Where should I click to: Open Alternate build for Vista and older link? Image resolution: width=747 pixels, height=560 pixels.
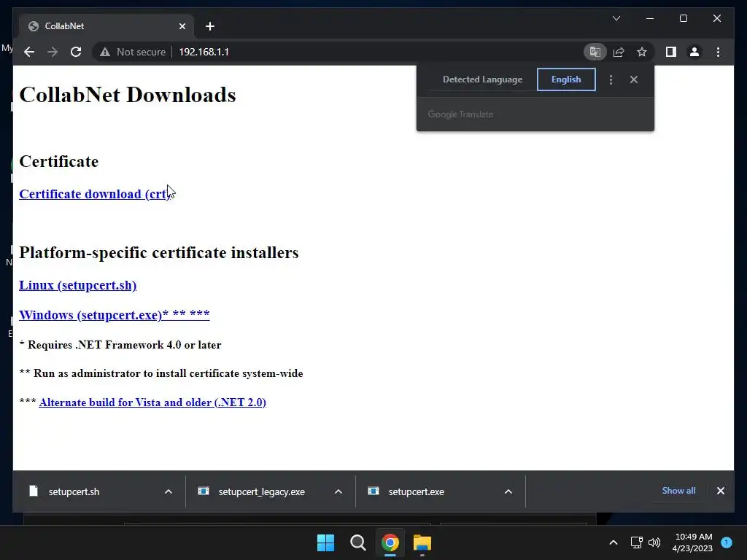152,402
